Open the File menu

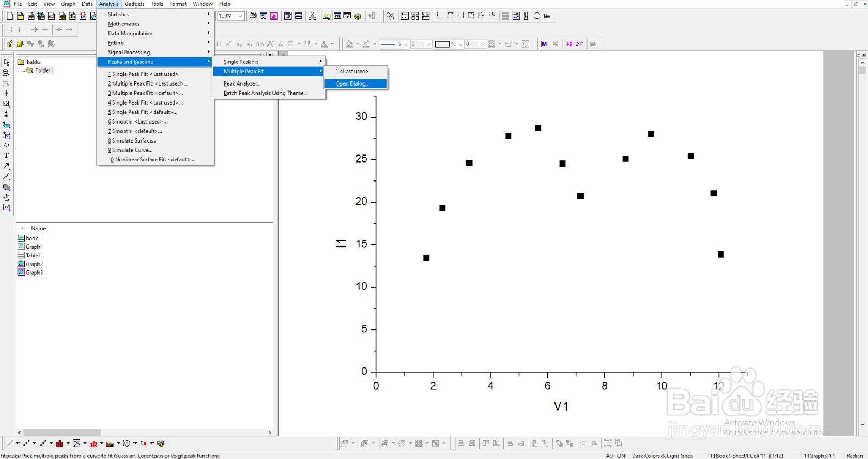18,4
